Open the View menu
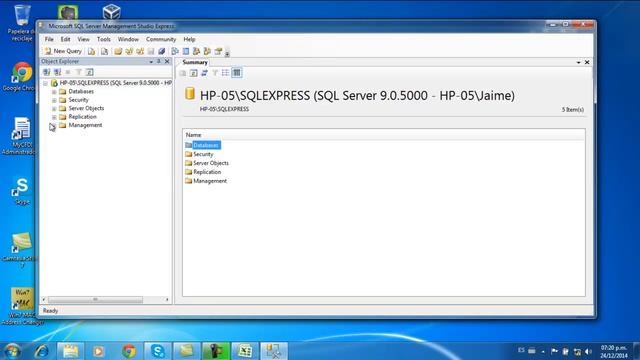This screenshot has width=640, height=360. point(83,39)
